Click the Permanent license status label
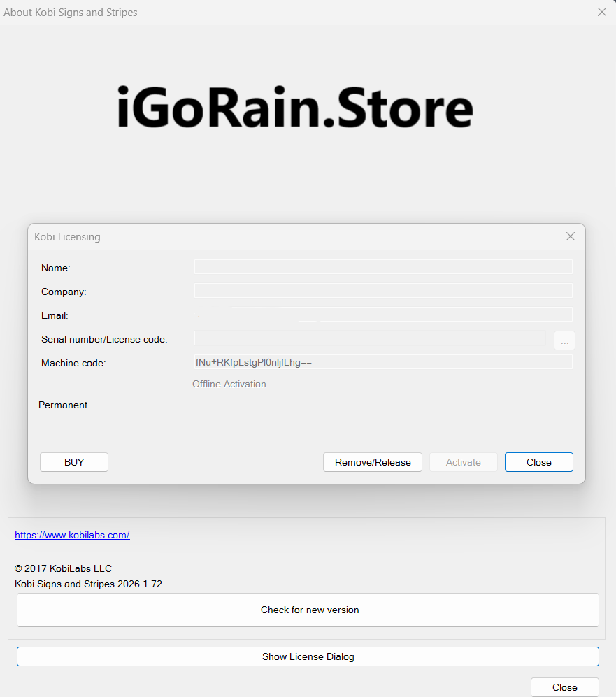616x697 pixels. 63,405
